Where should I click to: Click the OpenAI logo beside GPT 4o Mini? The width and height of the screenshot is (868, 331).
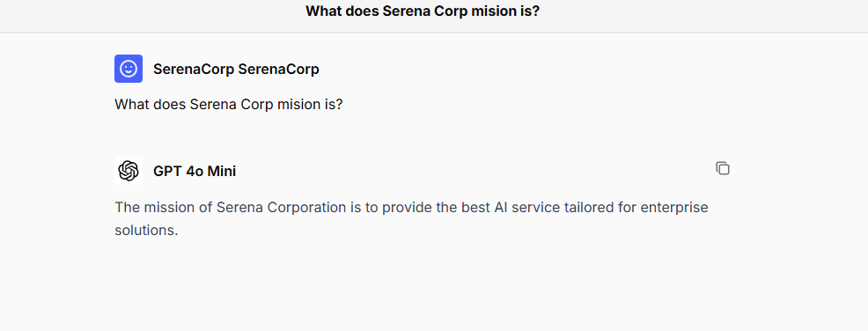(x=129, y=171)
